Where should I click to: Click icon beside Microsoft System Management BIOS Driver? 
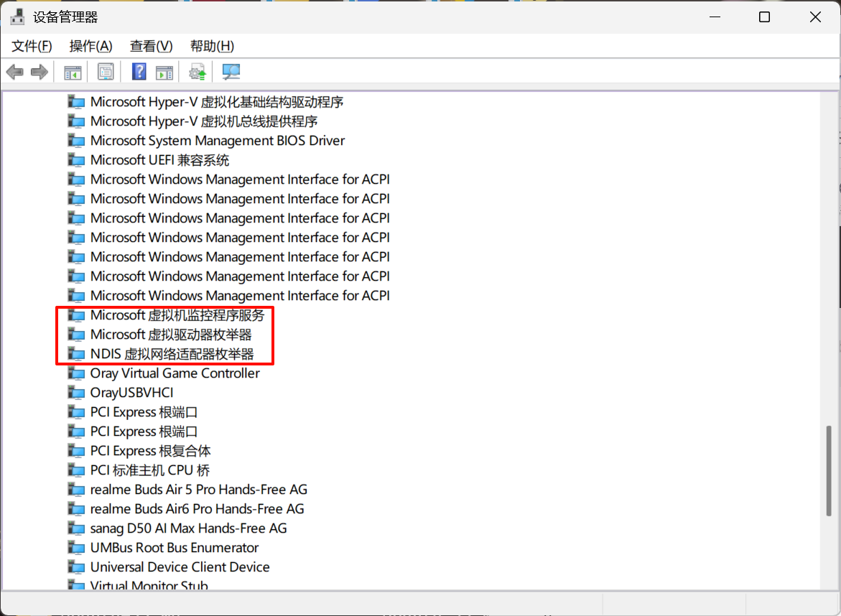click(76, 141)
